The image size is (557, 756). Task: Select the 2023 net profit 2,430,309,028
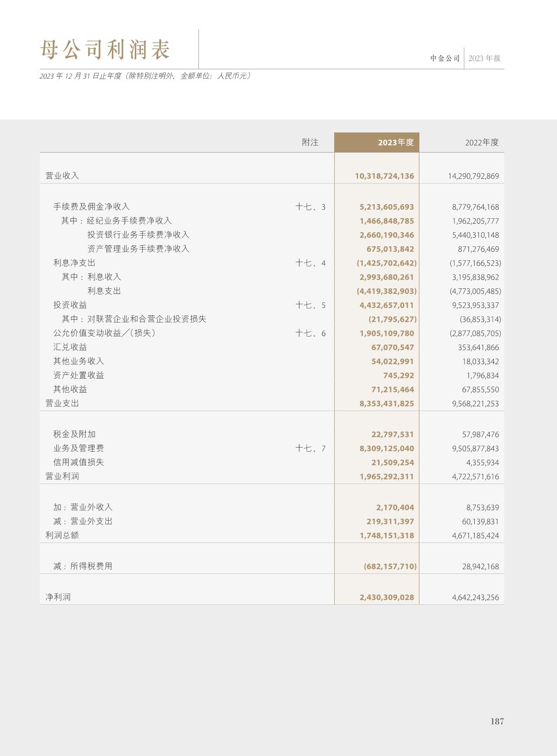(x=387, y=597)
